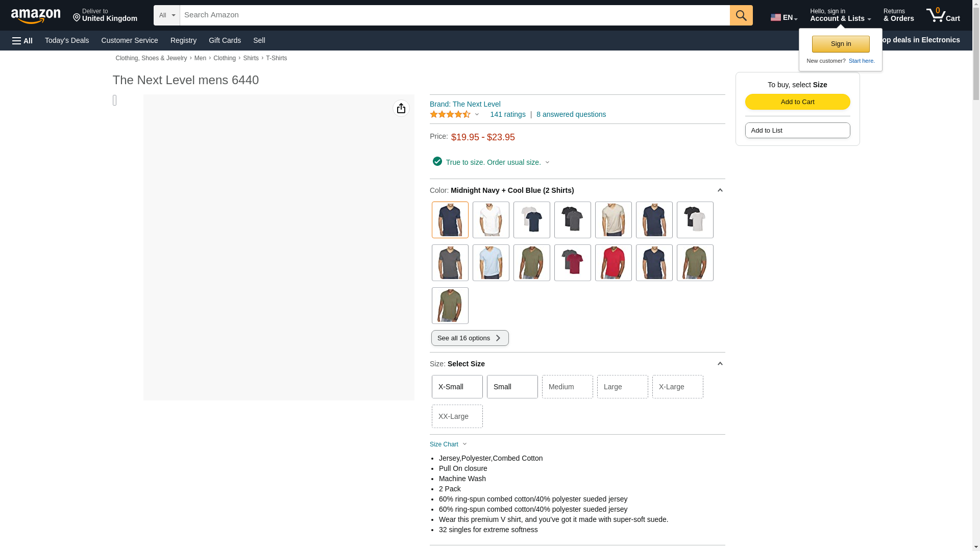The height and width of the screenshot is (551, 980).
Task: Select Small size option
Action: coord(512,387)
